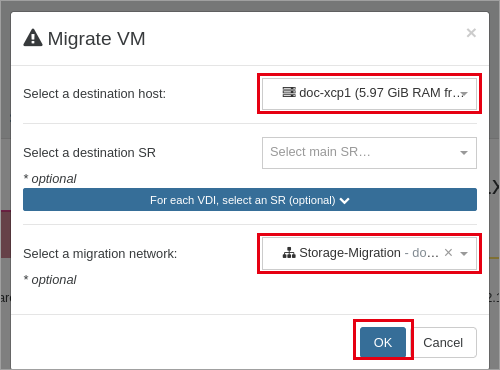Open the destination host dropdown showing doc-xcp1

click(369, 94)
